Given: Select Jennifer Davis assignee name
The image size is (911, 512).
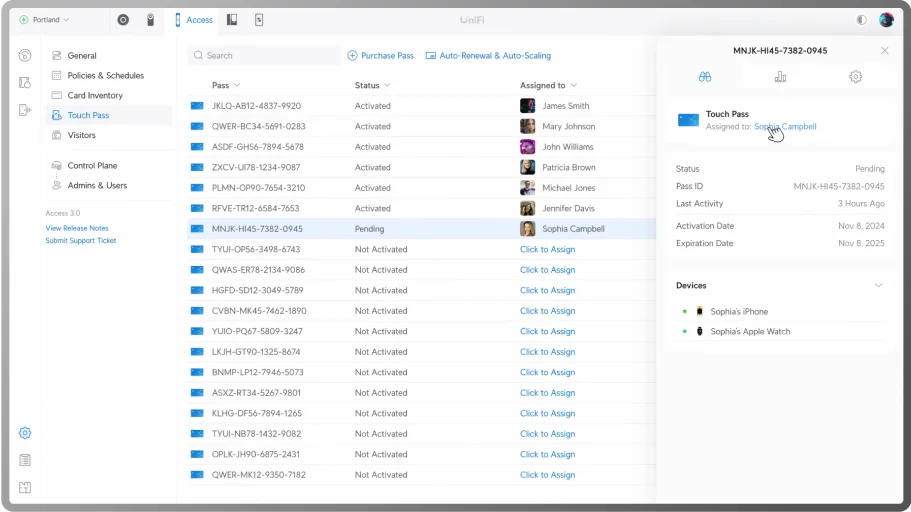Looking at the screenshot, I should [568, 208].
